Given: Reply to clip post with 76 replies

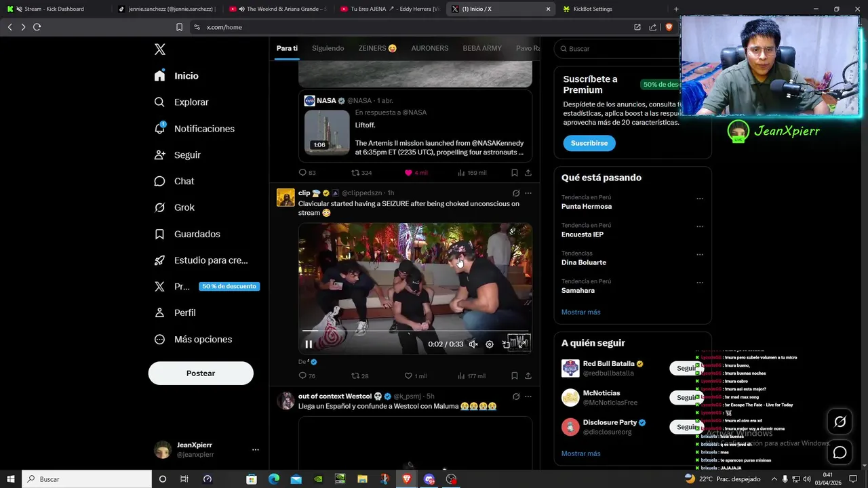Looking at the screenshot, I should click(x=307, y=375).
